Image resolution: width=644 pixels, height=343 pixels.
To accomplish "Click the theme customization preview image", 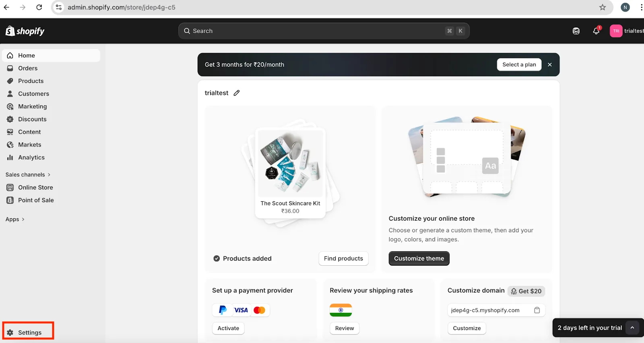I will [x=466, y=157].
